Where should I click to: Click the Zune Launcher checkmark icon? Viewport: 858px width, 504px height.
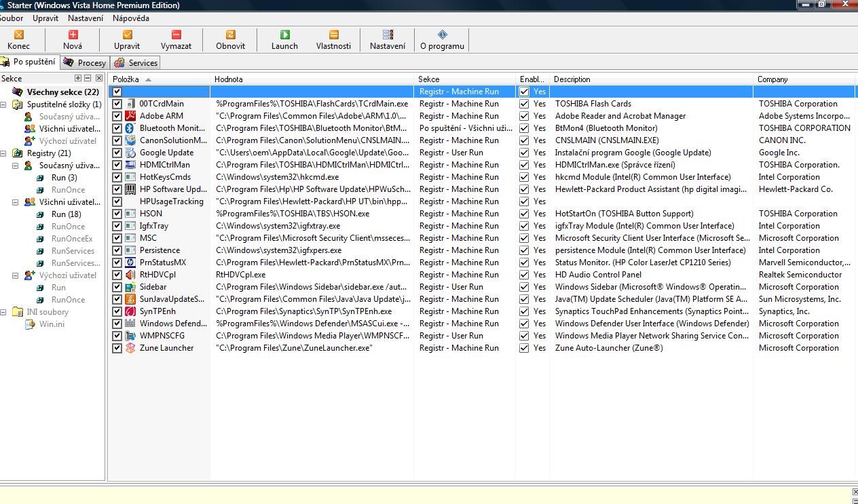pyautogui.click(x=131, y=348)
